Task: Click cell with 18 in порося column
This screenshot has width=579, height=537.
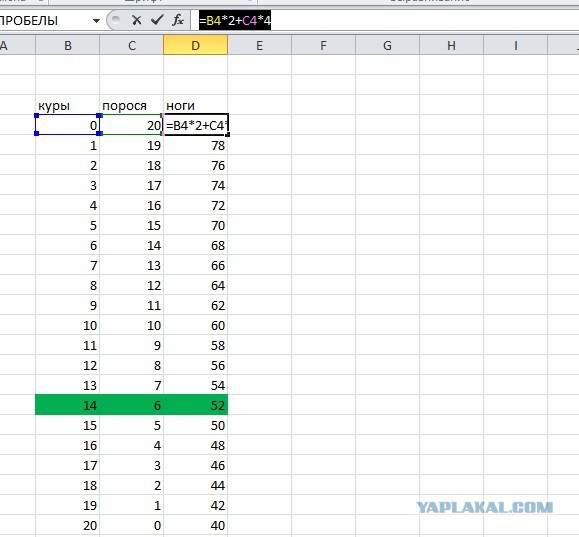Action: [x=132, y=165]
